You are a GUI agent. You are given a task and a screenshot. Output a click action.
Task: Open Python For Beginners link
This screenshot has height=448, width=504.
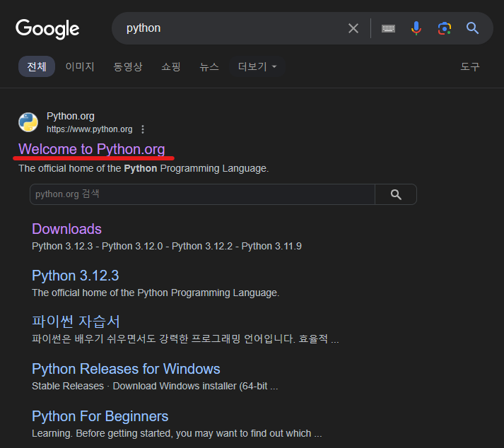pyautogui.click(x=100, y=416)
